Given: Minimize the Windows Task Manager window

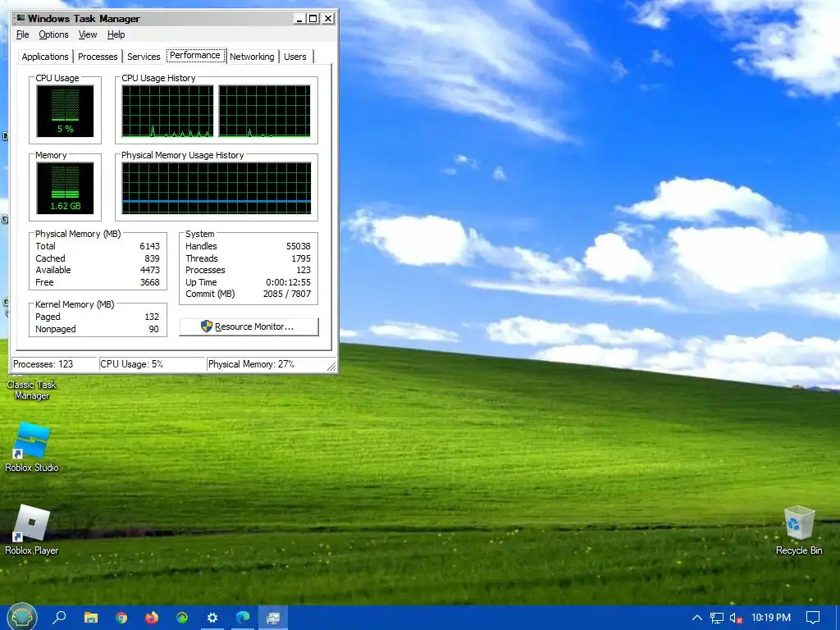Looking at the screenshot, I should (300, 19).
